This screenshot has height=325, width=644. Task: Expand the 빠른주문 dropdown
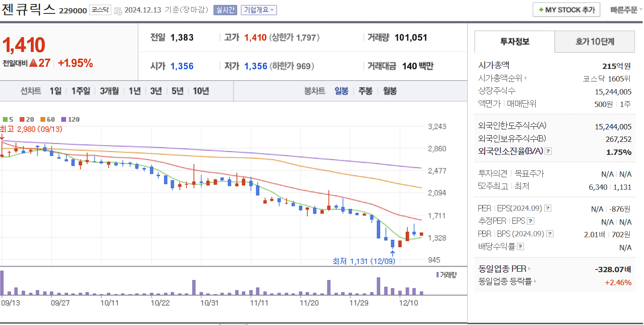[x=626, y=9]
